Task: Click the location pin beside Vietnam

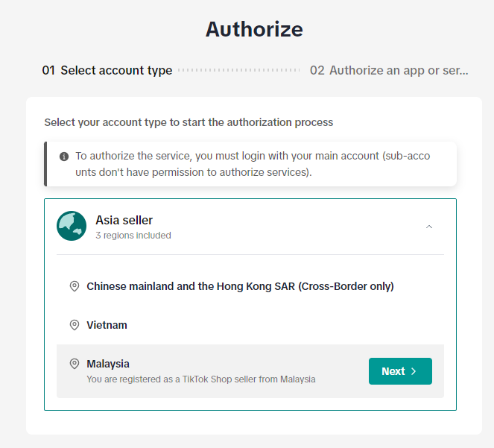Action: coord(75,325)
